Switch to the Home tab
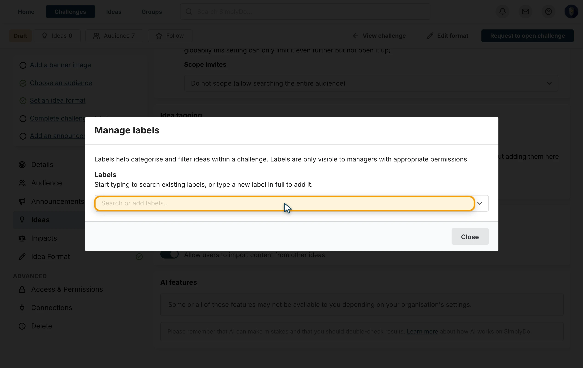This screenshot has width=588, height=368. (x=26, y=12)
